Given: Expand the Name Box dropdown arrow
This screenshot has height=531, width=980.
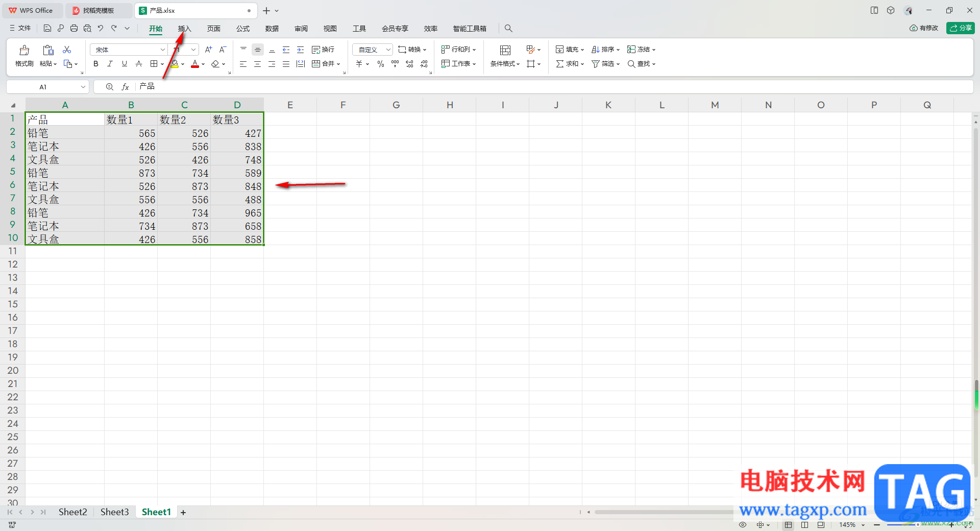Looking at the screenshot, I should coord(83,87).
